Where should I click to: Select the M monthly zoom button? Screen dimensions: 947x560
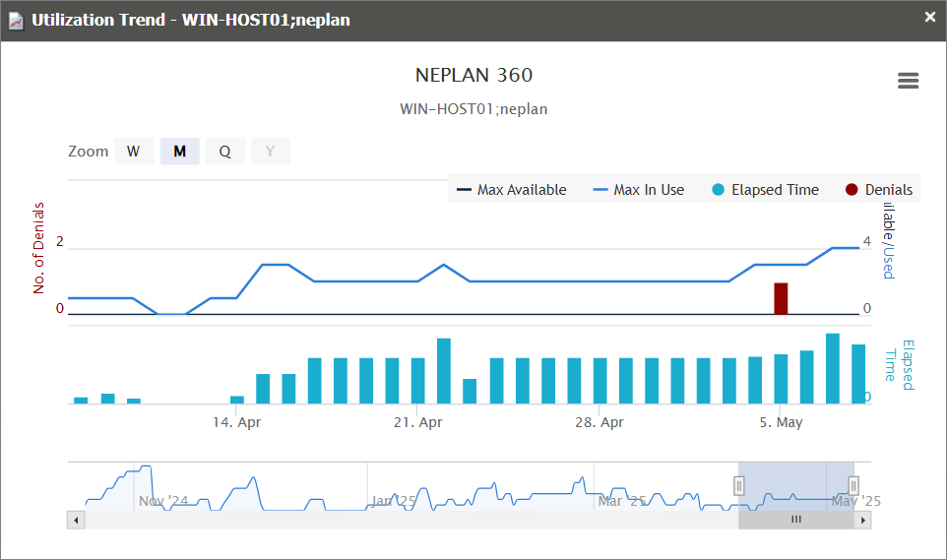point(180,152)
